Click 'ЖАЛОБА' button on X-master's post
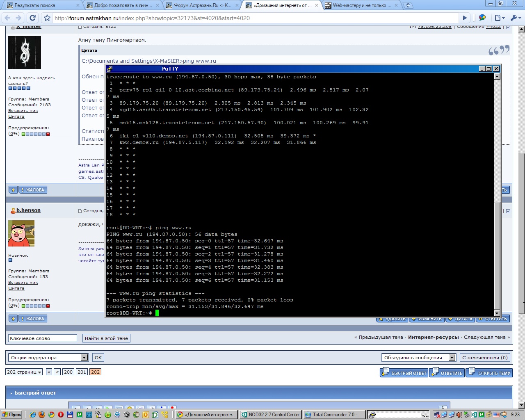This screenshot has width=525, height=420. [x=33, y=190]
